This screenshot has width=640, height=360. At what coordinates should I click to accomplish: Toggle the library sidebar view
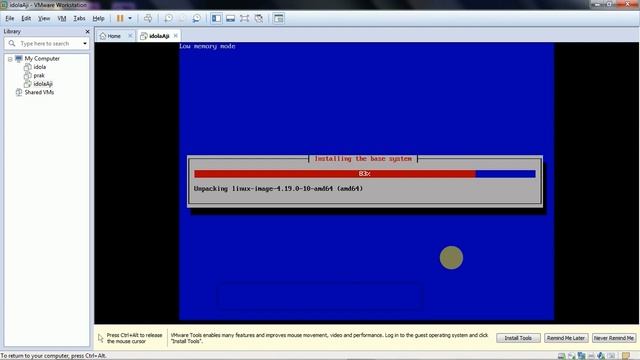point(216,18)
